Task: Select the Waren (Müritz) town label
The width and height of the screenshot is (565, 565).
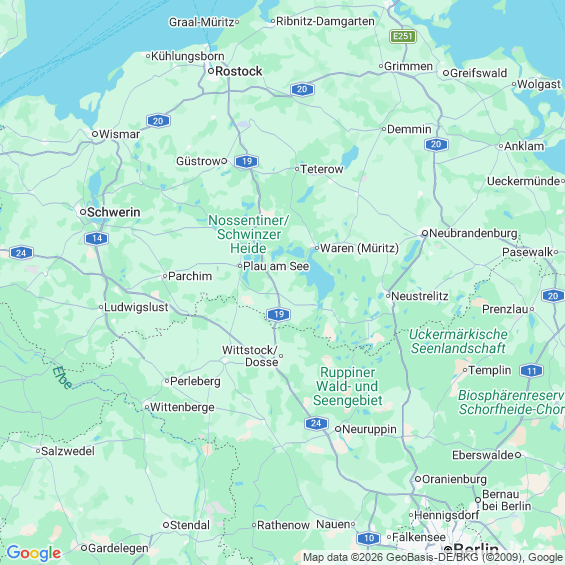Action: click(x=359, y=248)
